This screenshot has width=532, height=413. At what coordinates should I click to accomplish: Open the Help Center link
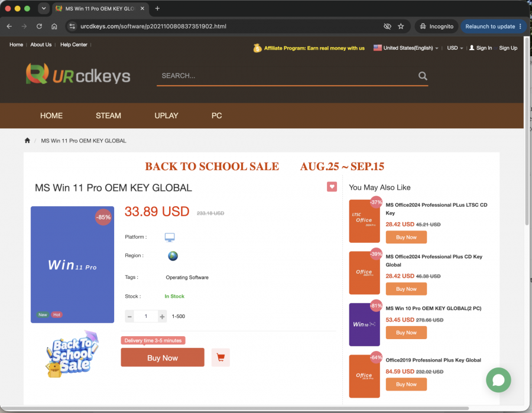coord(74,45)
